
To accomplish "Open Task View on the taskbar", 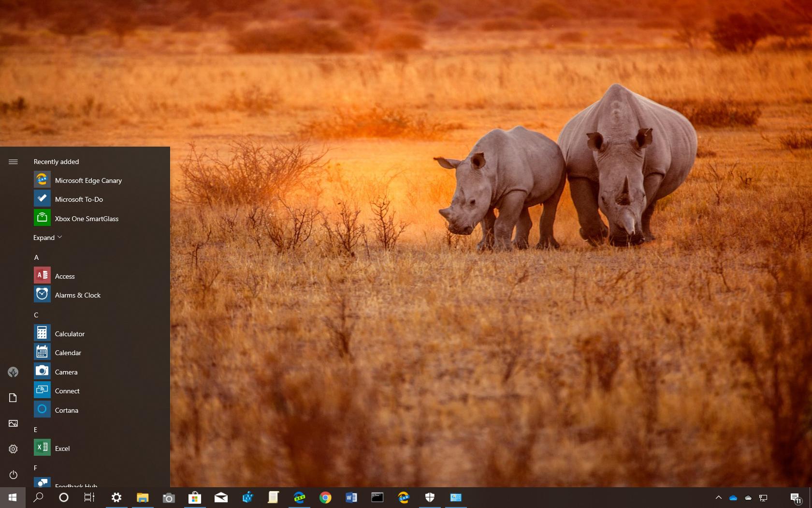I will pos(89,497).
